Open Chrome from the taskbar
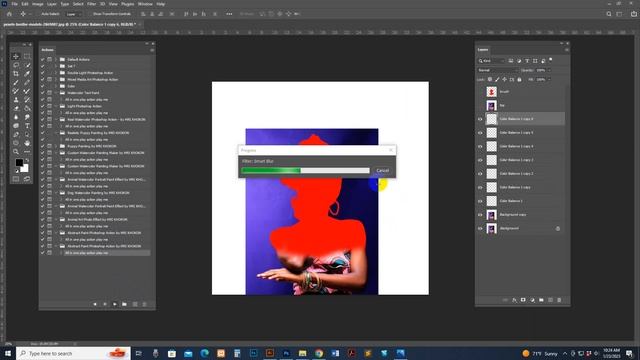 [x=319, y=353]
